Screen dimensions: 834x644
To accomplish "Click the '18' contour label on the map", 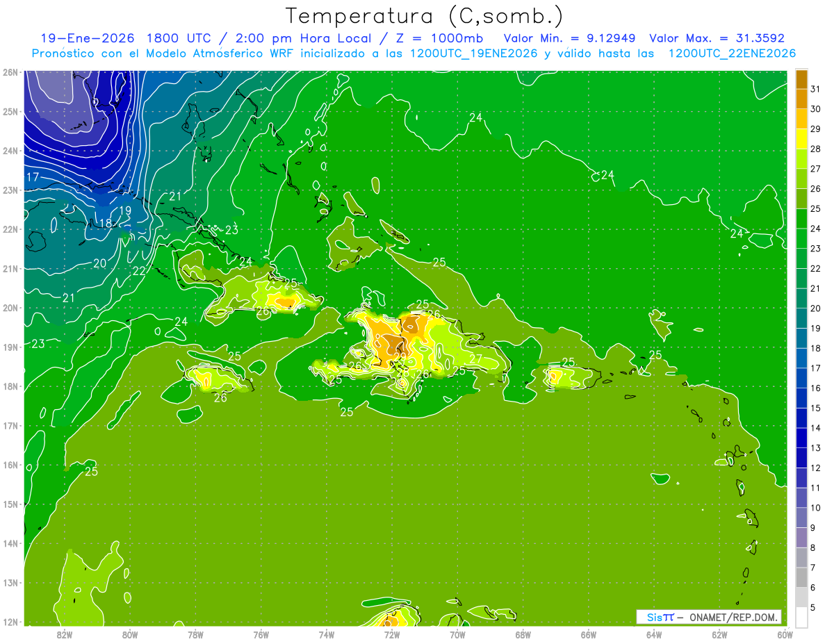I will pos(106,223).
